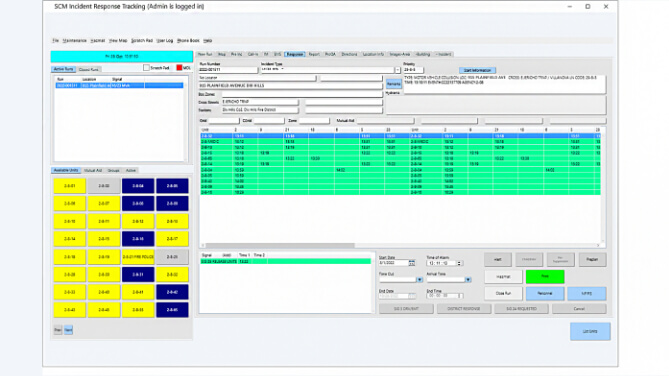
Task: Click the Close Run button
Action: point(503,293)
